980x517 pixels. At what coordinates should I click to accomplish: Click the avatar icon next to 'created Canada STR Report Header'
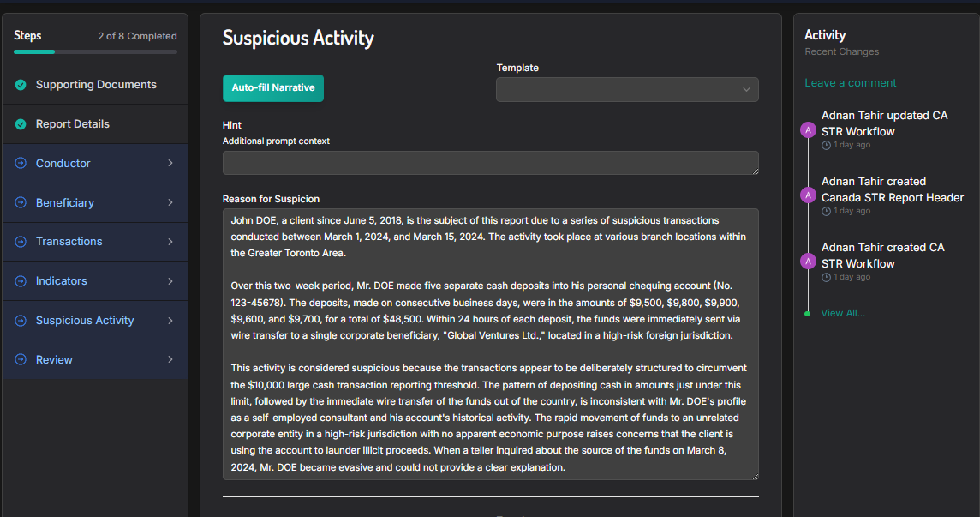tap(807, 195)
